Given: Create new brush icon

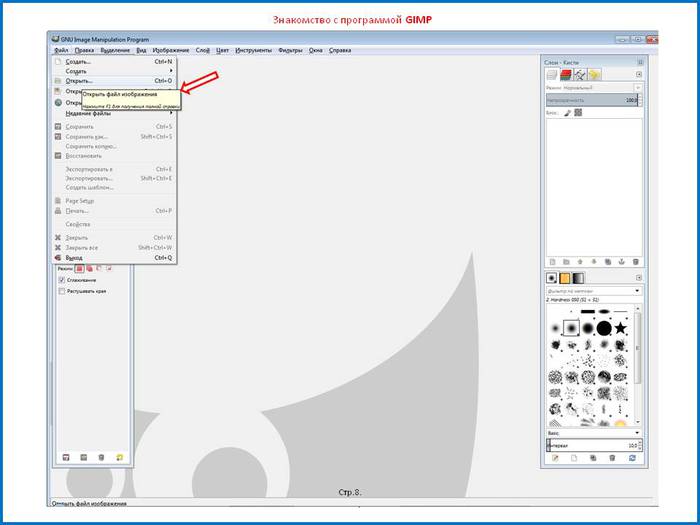Looking at the screenshot, I should [574, 458].
